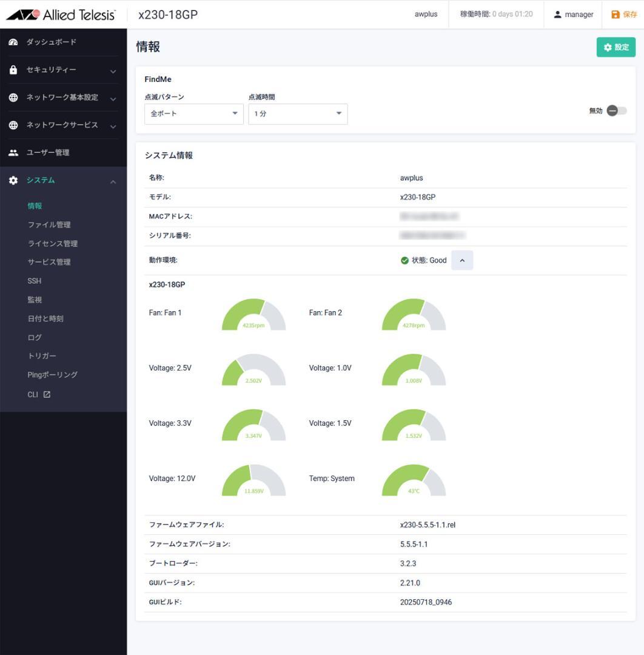644x655 pixels.
Task: Go to ライセンス管理 page
Action: 53,243
